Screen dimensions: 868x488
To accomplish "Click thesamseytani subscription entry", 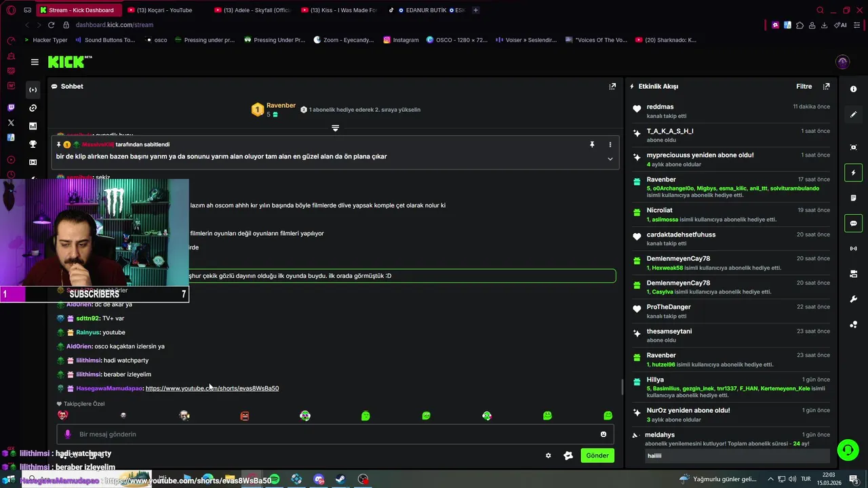I will [x=731, y=335].
